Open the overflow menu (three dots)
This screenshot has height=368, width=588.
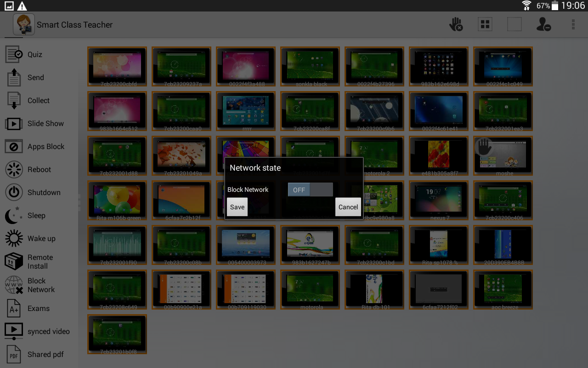[573, 24]
